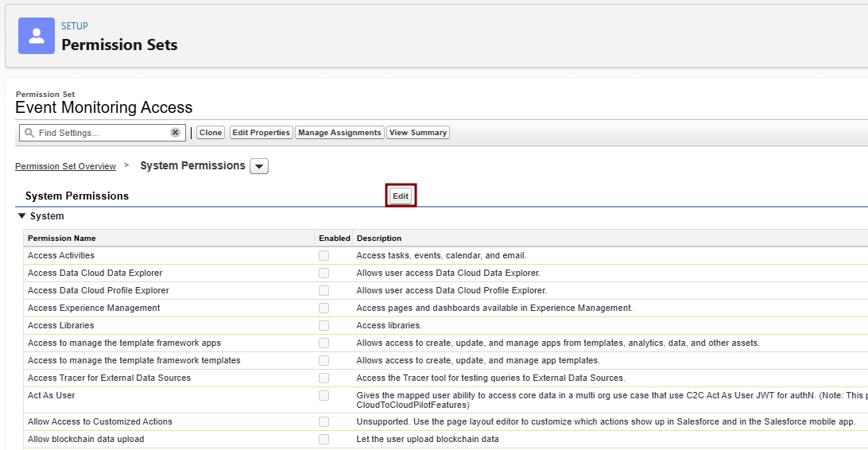Screen dimensions: 868x450
Task: Enable Allow blockchain data upload checkbox
Action: pos(324,440)
